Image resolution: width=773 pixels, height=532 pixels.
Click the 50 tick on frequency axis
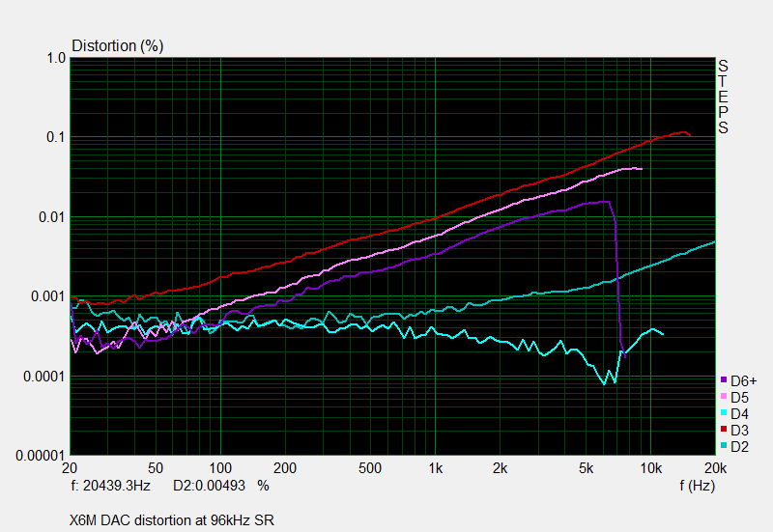click(x=156, y=468)
